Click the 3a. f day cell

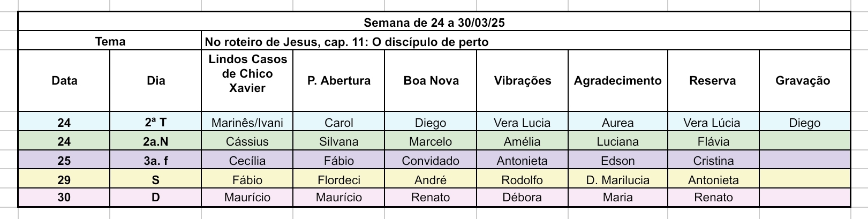click(x=156, y=160)
